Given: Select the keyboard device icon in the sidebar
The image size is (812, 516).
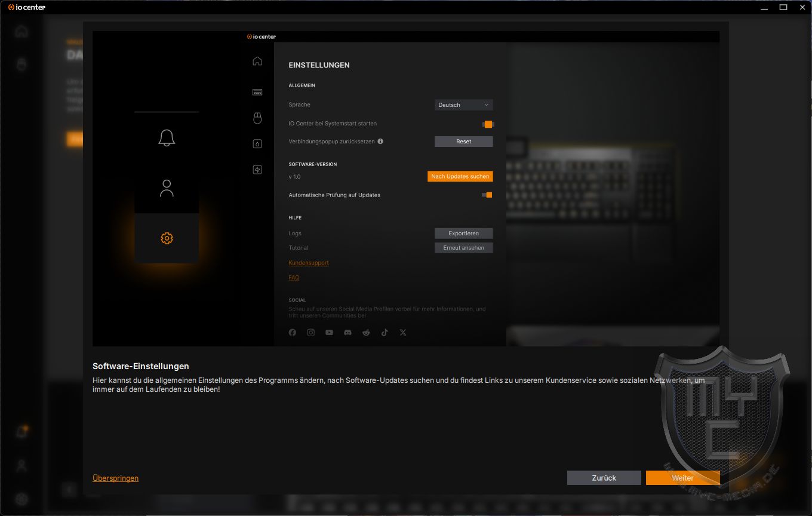Looking at the screenshot, I should point(257,92).
